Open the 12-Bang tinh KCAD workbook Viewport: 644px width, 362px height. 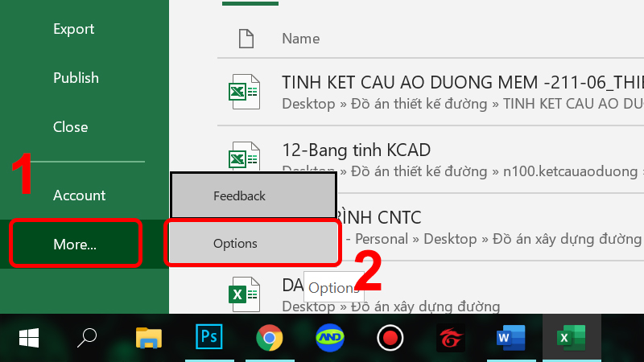pos(356,150)
